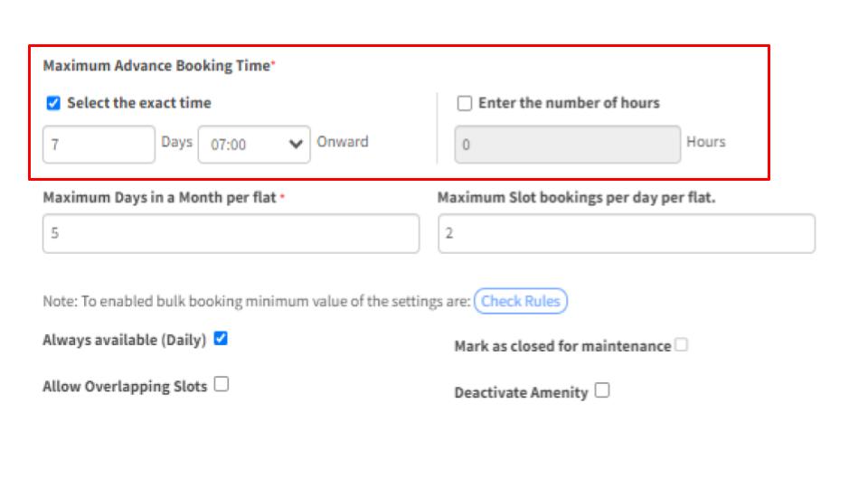Toggle the Always available (Daily) checkbox

[221, 339]
